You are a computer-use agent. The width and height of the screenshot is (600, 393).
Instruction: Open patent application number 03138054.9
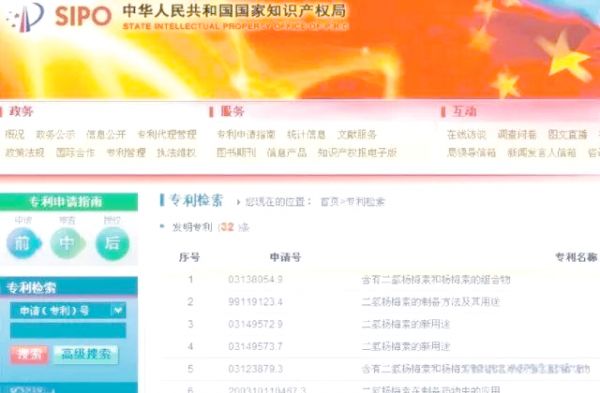255,279
